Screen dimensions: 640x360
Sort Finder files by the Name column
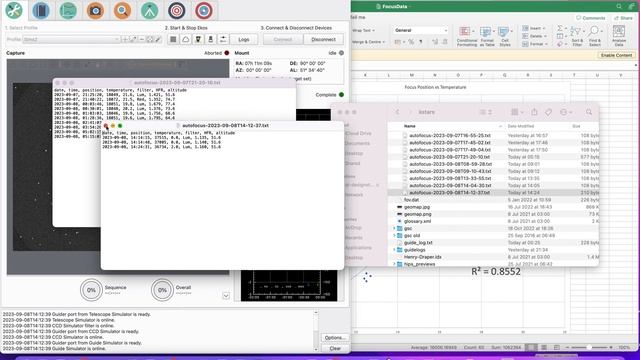click(409, 126)
